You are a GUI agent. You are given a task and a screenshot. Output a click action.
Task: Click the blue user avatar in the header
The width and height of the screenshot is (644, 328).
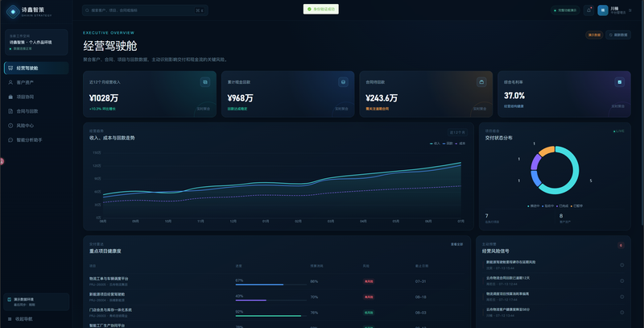coord(602,10)
